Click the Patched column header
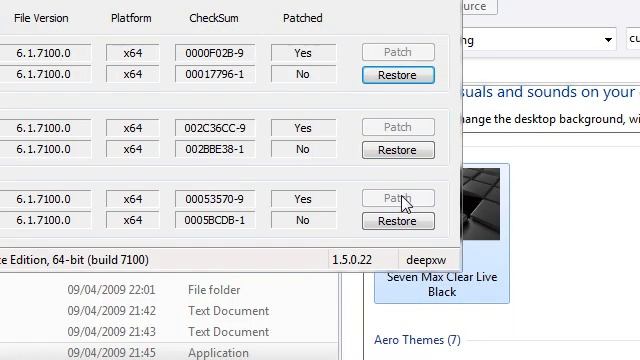640x360 pixels. (x=302, y=18)
